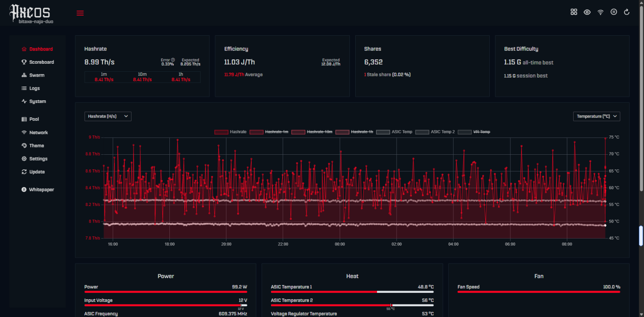Click the Wi-Fi icon in top bar
The width and height of the screenshot is (644, 317).
(601, 12)
